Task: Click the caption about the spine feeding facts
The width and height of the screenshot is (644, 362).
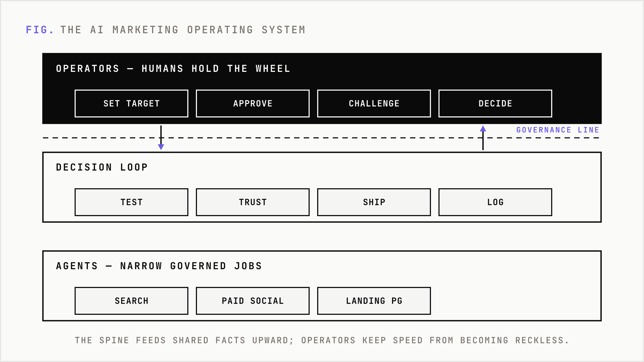Action: (322, 340)
